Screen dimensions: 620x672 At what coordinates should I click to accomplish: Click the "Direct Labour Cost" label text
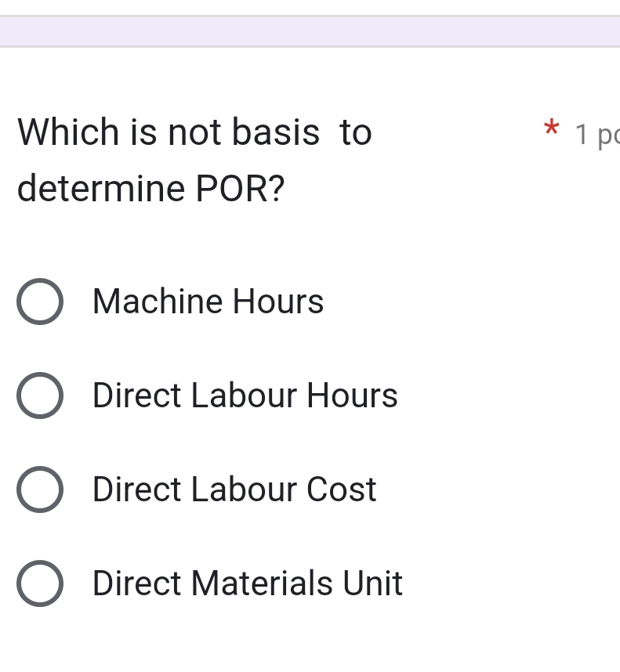pos(234,490)
